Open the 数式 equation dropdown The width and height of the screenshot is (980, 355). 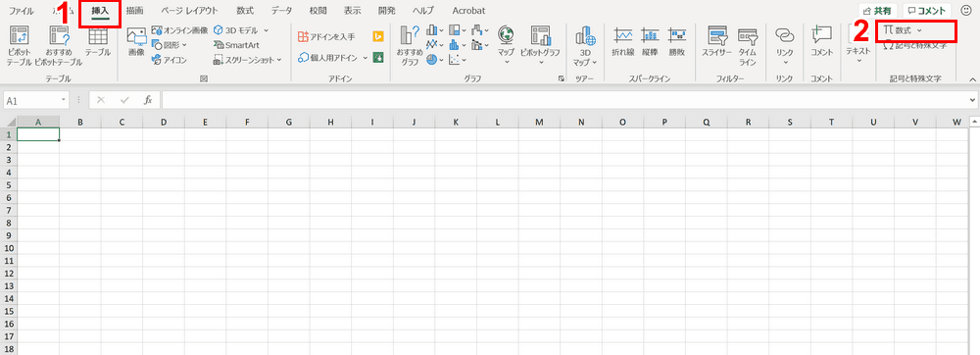(903, 30)
